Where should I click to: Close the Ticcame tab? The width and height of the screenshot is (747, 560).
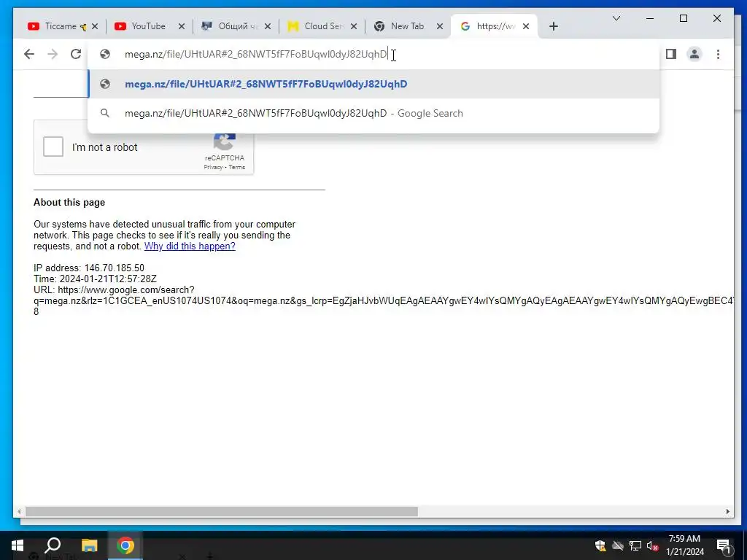95,27
